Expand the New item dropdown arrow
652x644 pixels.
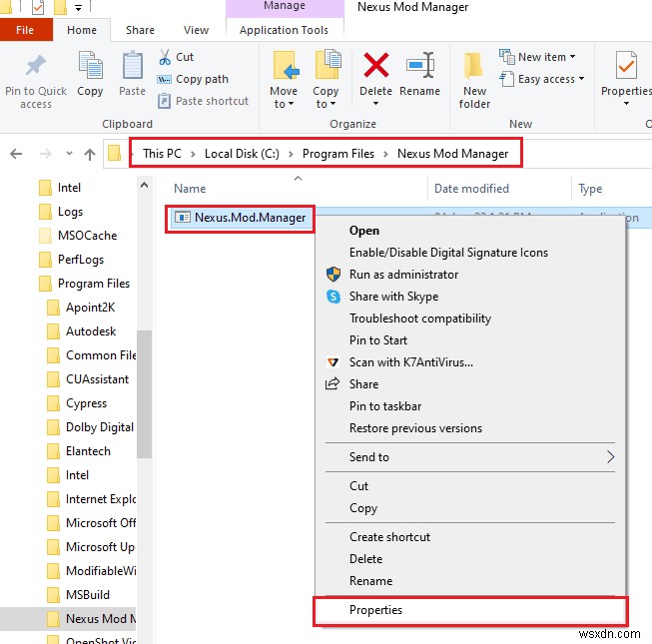coord(572,57)
